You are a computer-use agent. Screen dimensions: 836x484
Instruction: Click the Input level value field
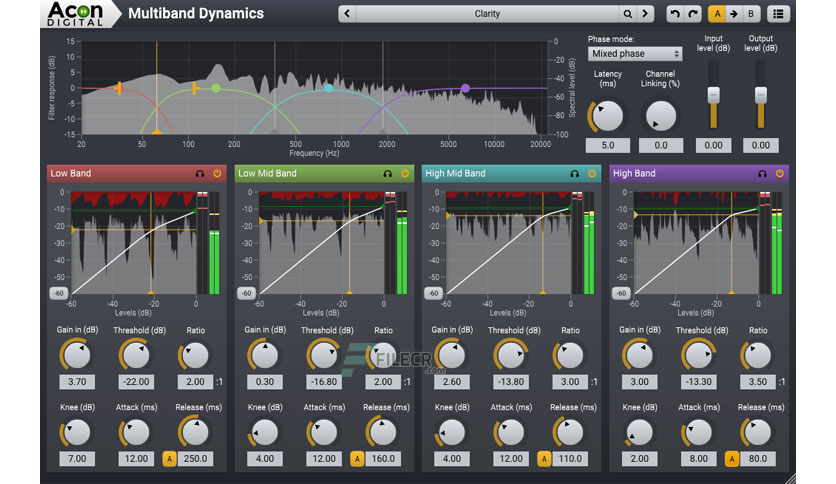713,146
